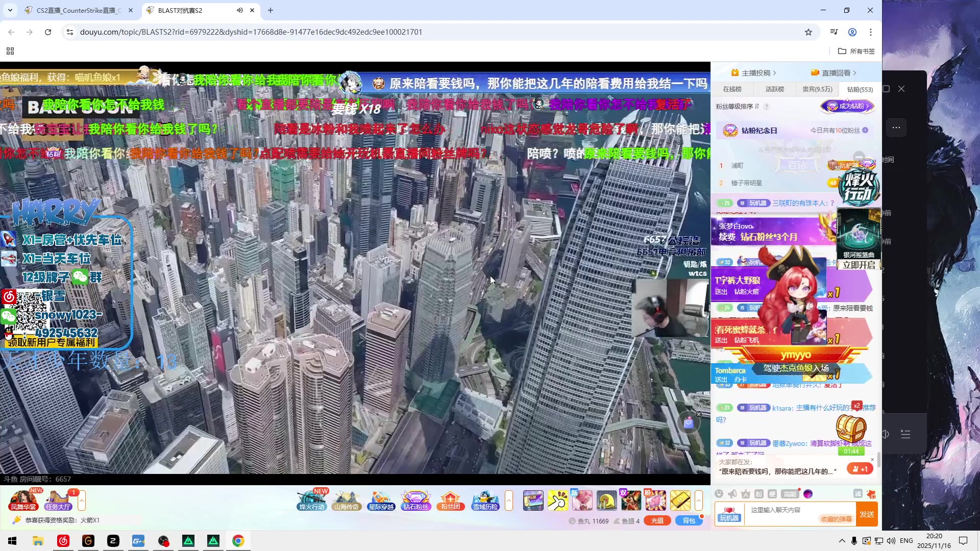Image resolution: width=980 pixels, height=551 pixels.
Task: Expand the activity list arrow after 雪域历险
Action: click(x=508, y=500)
